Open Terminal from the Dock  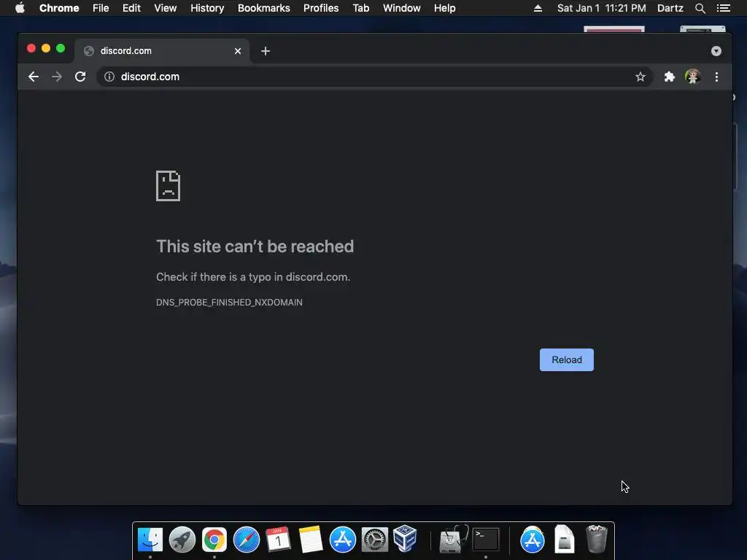click(485, 540)
